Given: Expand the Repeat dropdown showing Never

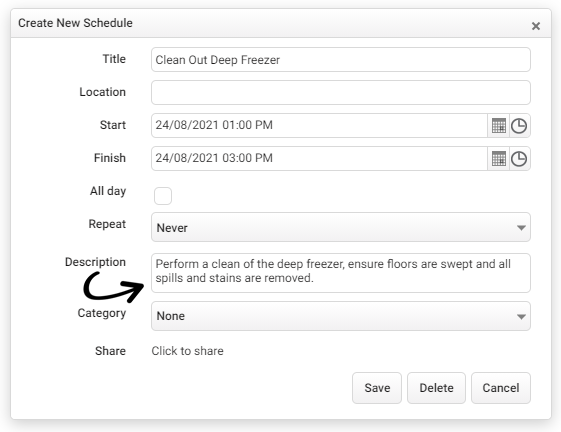Looking at the screenshot, I should click(341, 227).
